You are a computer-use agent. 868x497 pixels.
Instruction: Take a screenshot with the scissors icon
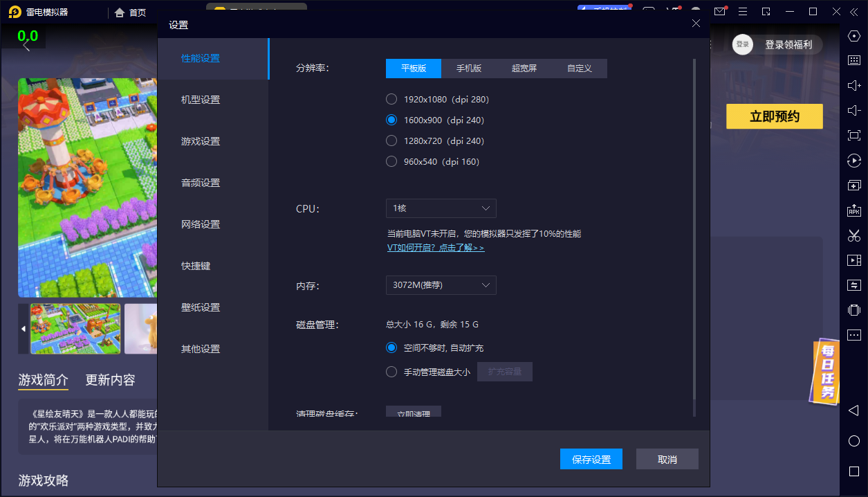point(853,235)
